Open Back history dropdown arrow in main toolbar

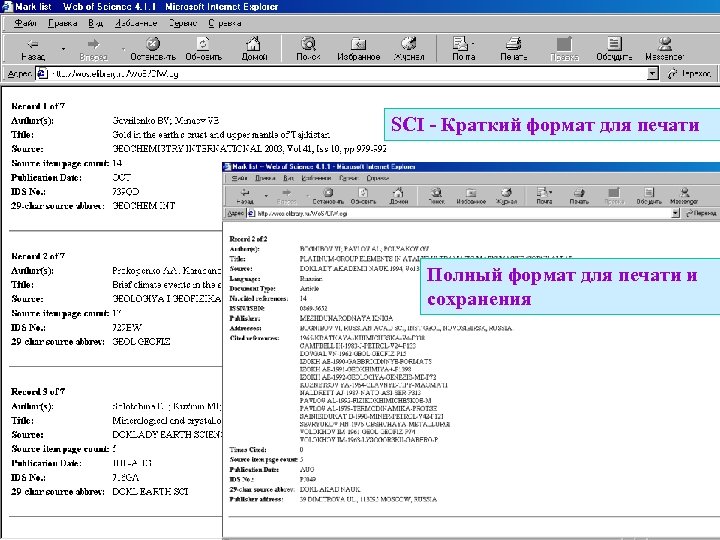63,48
